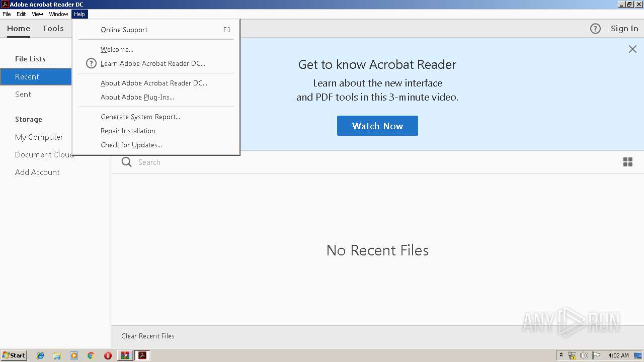Click the Watch Now button

377,126
